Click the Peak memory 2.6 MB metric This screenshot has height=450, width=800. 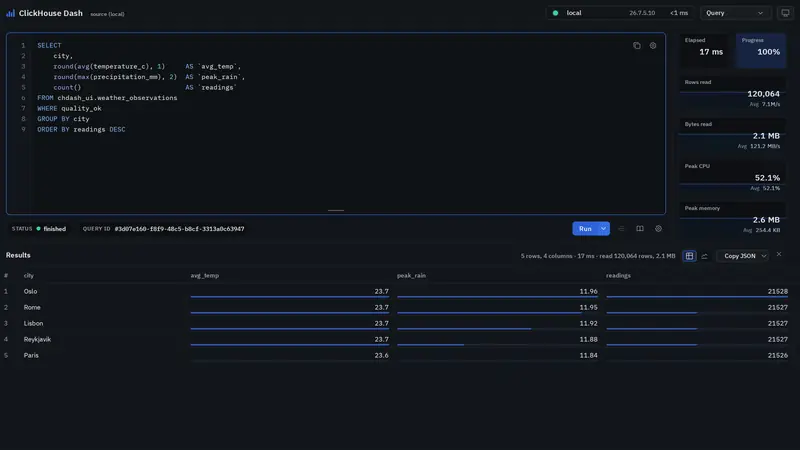(732, 219)
